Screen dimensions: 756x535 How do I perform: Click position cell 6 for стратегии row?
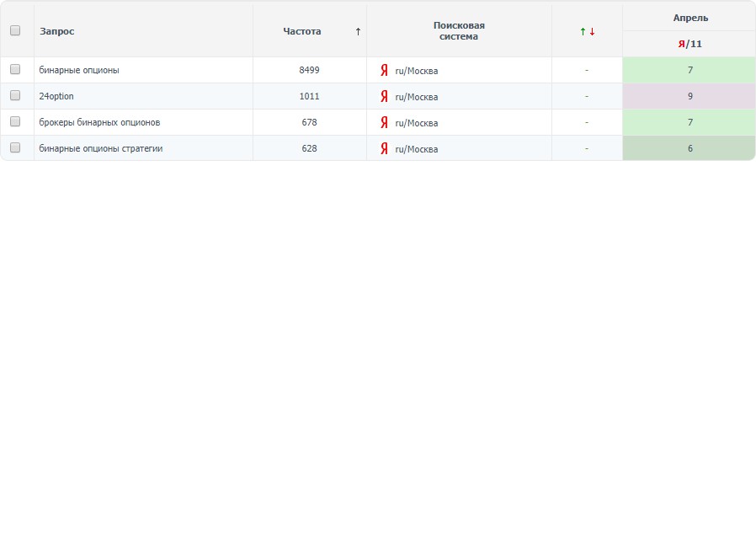pos(689,148)
